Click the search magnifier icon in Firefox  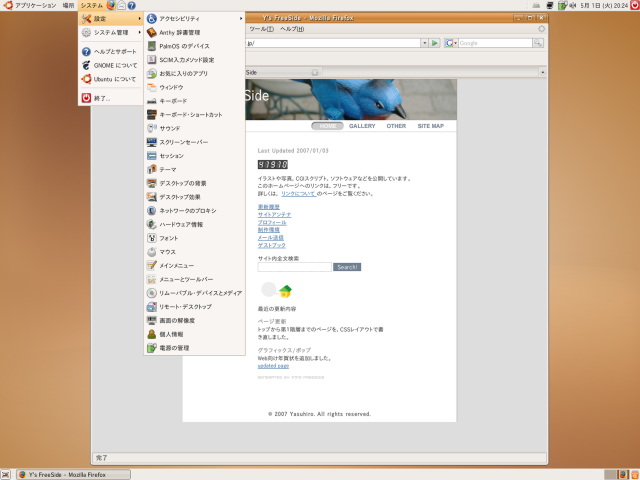(x=539, y=43)
